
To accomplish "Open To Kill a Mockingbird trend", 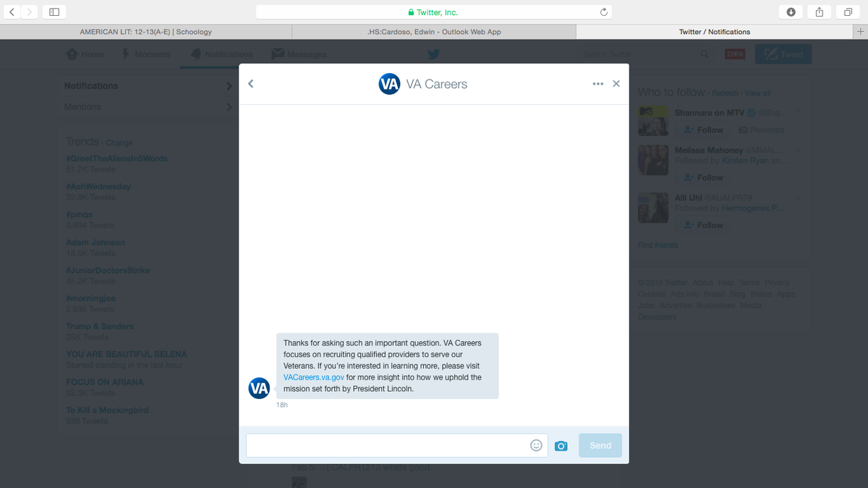I will pyautogui.click(x=107, y=410).
